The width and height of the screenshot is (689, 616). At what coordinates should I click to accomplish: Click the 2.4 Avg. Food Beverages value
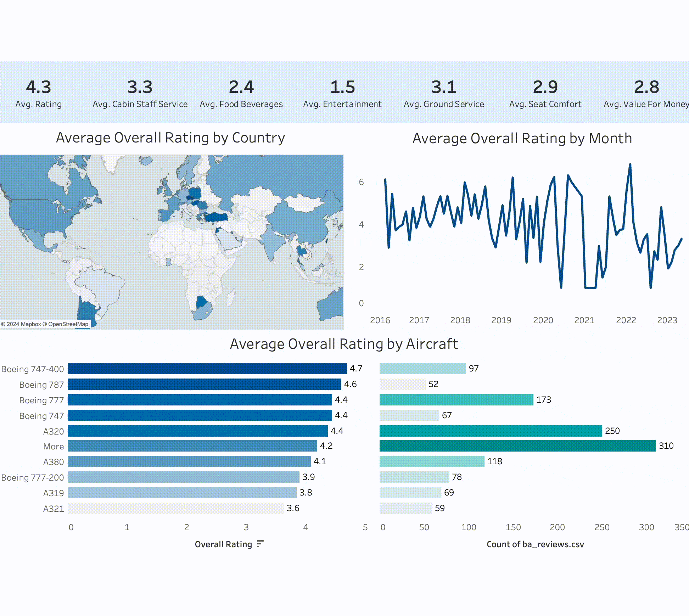pos(241,87)
